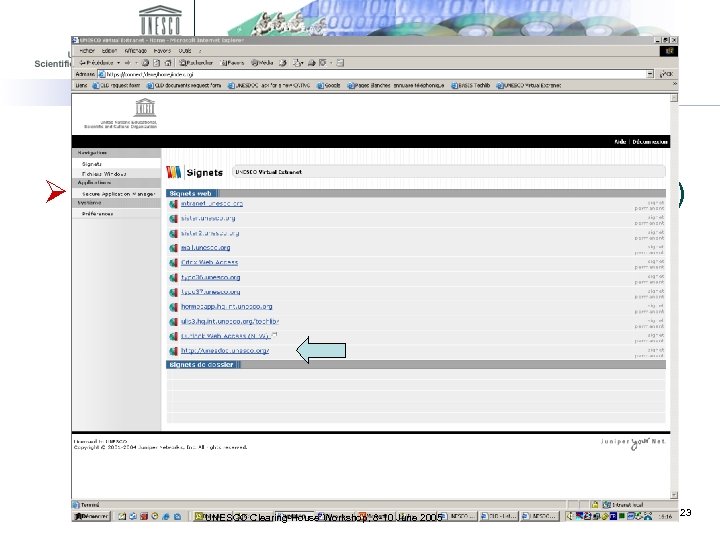Click the colorful Signets books icon
The width and height of the screenshot is (720, 540).
174,172
